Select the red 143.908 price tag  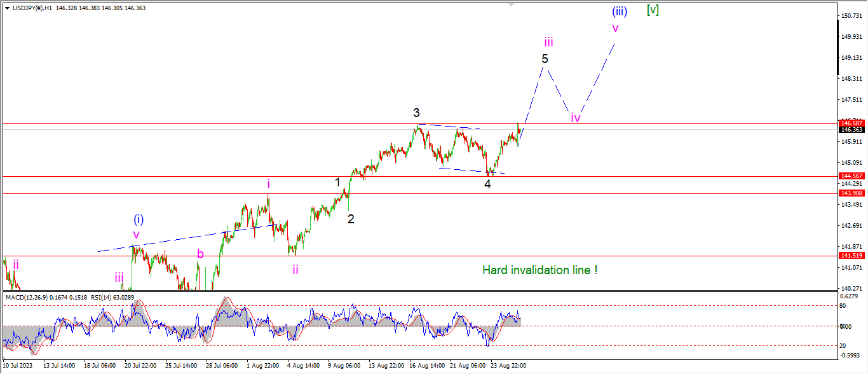[x=851, y=193]
